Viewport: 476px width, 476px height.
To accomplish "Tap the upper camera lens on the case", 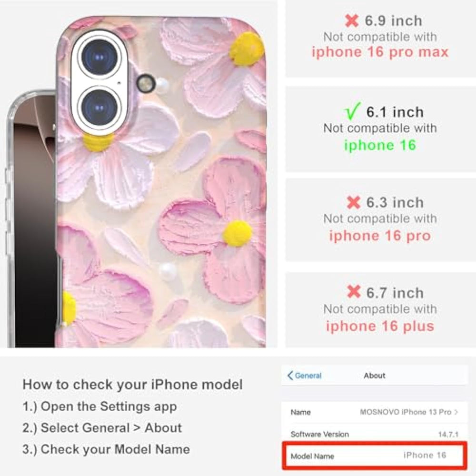I will (99, 57).
